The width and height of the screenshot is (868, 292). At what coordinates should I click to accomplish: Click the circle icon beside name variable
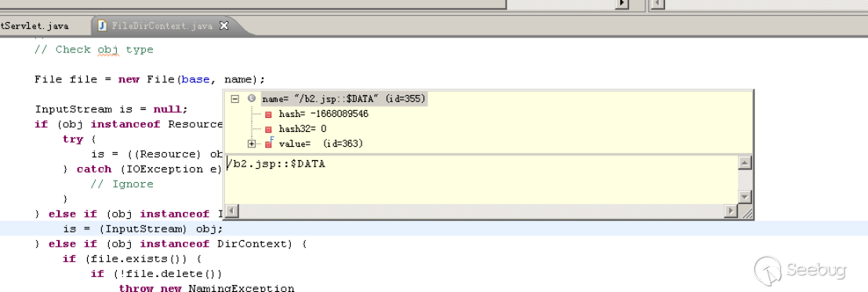tap(252, 99)
